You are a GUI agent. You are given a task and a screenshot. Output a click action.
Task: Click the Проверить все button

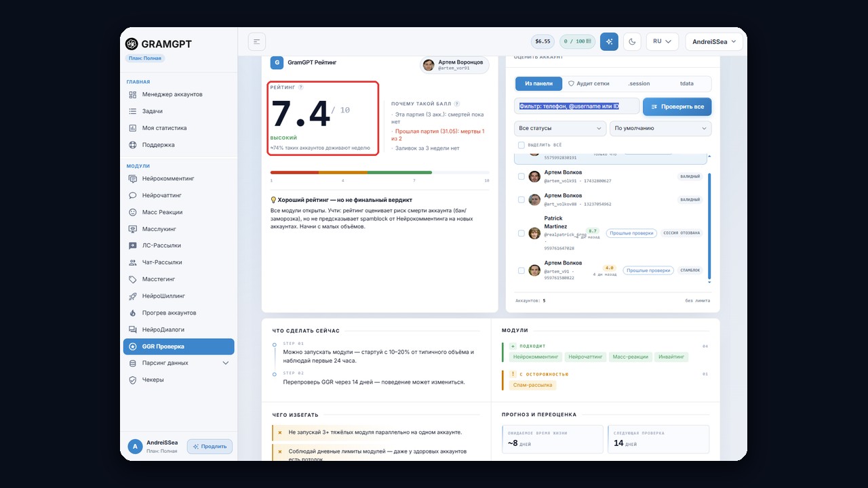click(677, 107)
